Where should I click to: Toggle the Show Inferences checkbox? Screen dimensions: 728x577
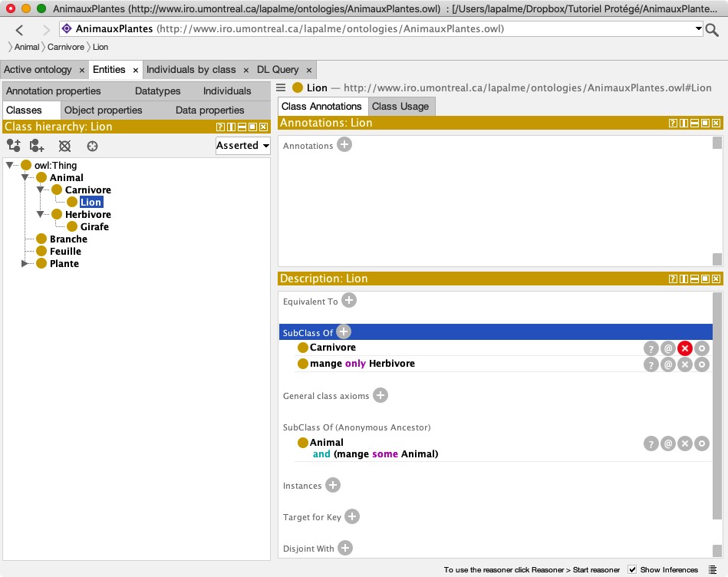[632, 569]
